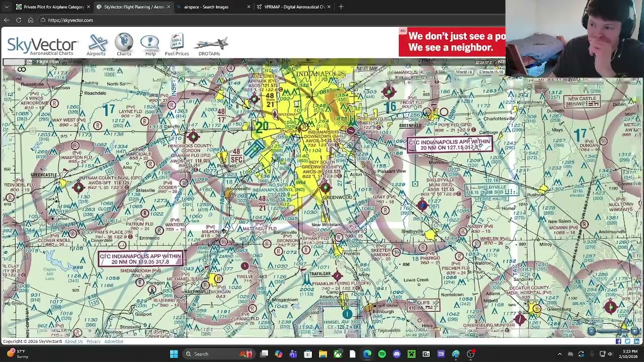This screenshot has height=362, width=644.
Task: Click the taskbar Search box
Action: tap(218, 354)
